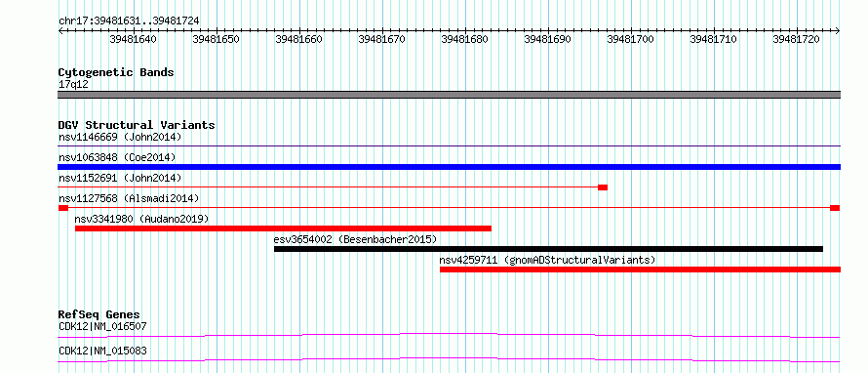Open the nsv1146669 (John2014) label
This screenshot has height=373, width=868.
pos(120,137)
